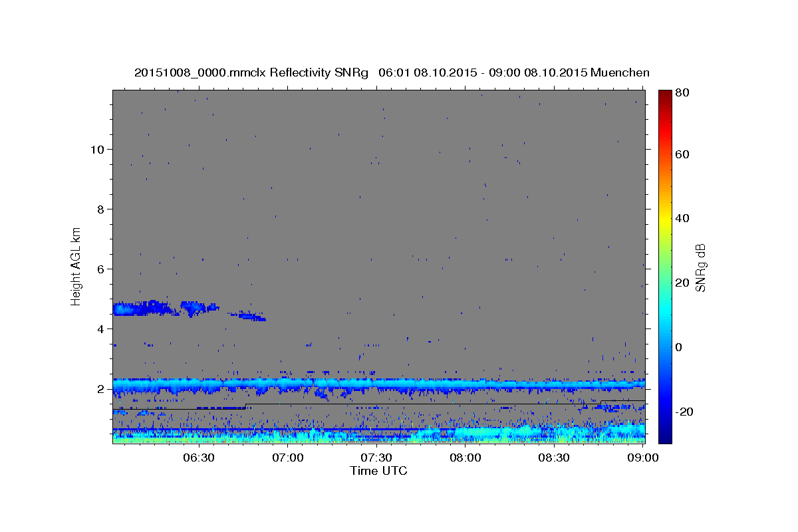Select the 'Height AGL km' axis label
This screenshot has width=798, height=532.
(76, 265)
